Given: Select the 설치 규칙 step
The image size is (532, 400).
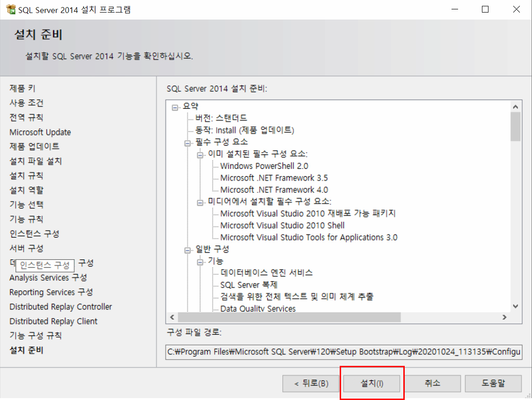Looking at the screenshot, I should 27,176.
